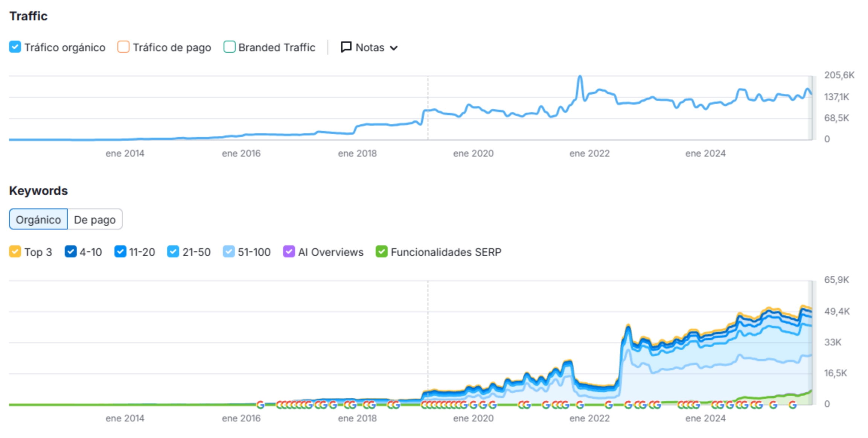Toggle the Top 3 keywords checkbox
The image size is (868, 438).
15,252
